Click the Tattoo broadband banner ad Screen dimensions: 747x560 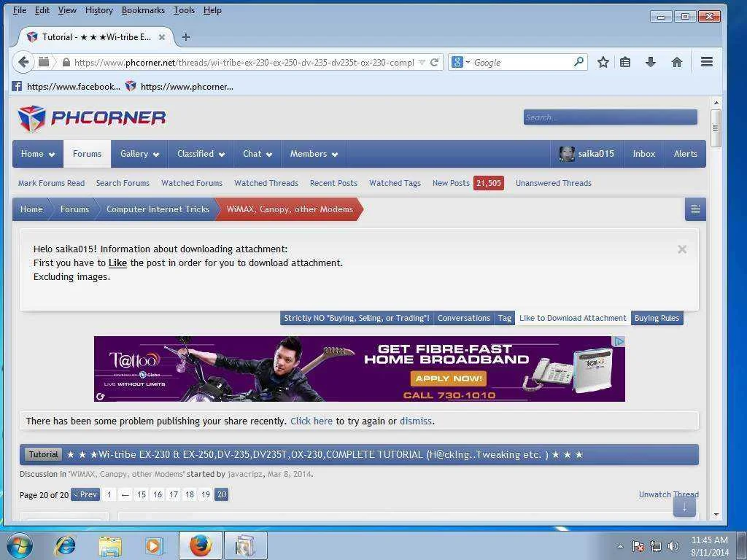pyautogui.click(x=359, y=368)
